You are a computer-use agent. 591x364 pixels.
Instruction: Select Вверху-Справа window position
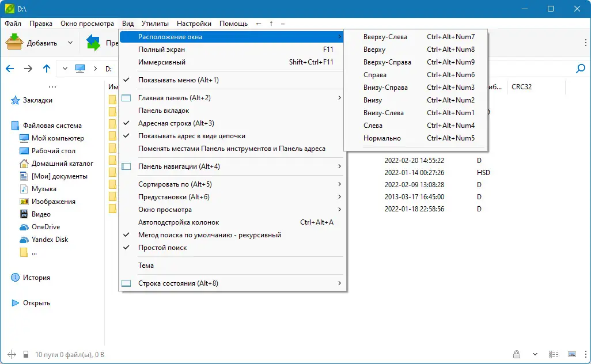[416, 62]
